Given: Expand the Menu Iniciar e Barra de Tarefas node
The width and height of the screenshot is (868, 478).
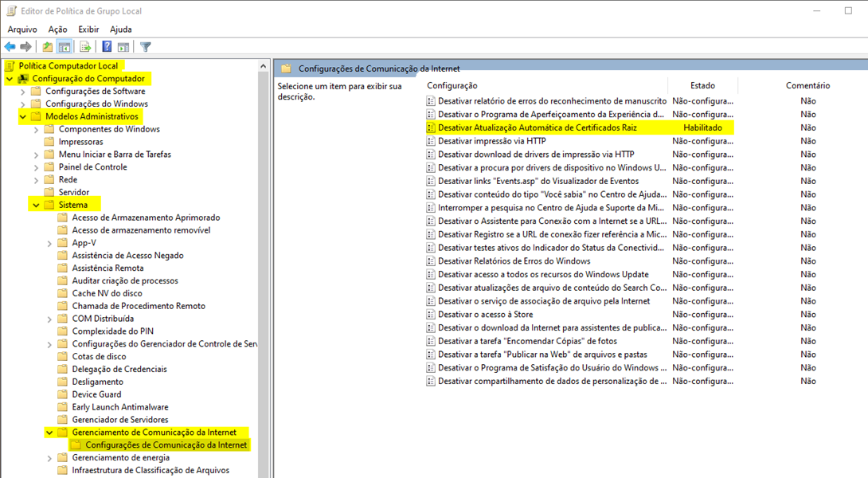Looking at the screenshot, I should (36, 155).
